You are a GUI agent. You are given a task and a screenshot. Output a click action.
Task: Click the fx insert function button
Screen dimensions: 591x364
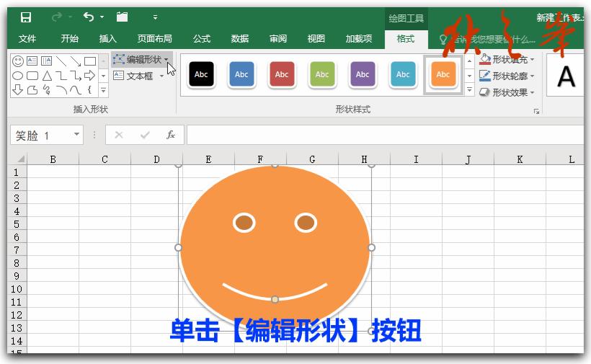tap(170, 135)
